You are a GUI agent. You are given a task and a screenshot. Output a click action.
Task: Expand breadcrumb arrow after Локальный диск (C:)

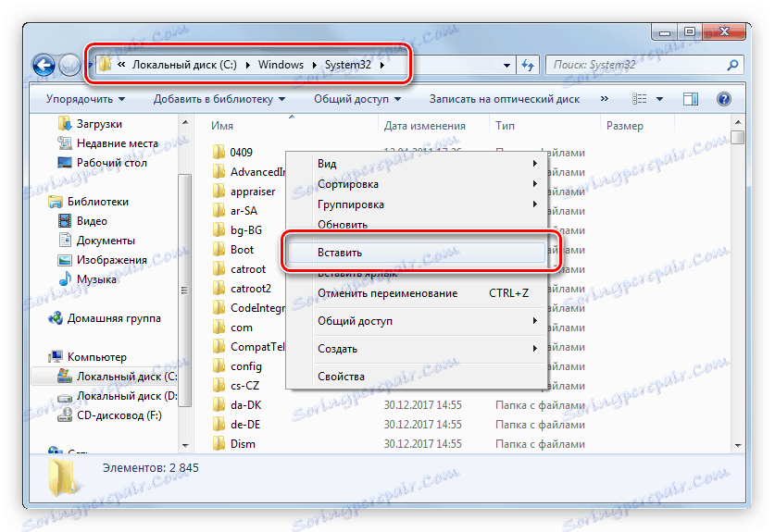click(247, 65)
